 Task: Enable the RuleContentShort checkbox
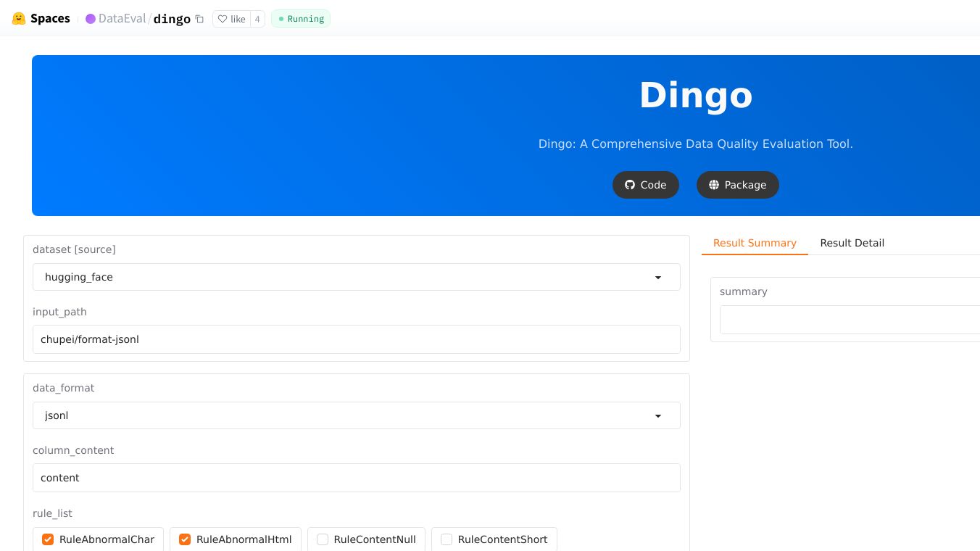pyautogui.click(x=447, y=539)
